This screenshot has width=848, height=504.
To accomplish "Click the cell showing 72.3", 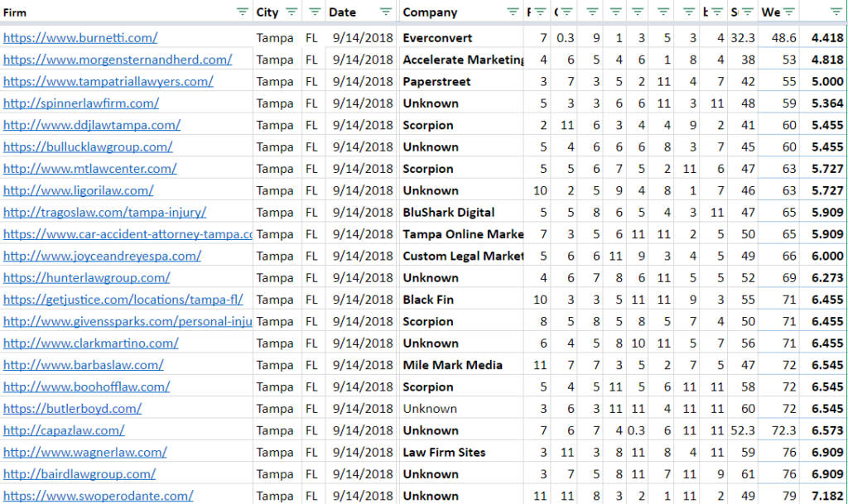I will tap(778, 430).
